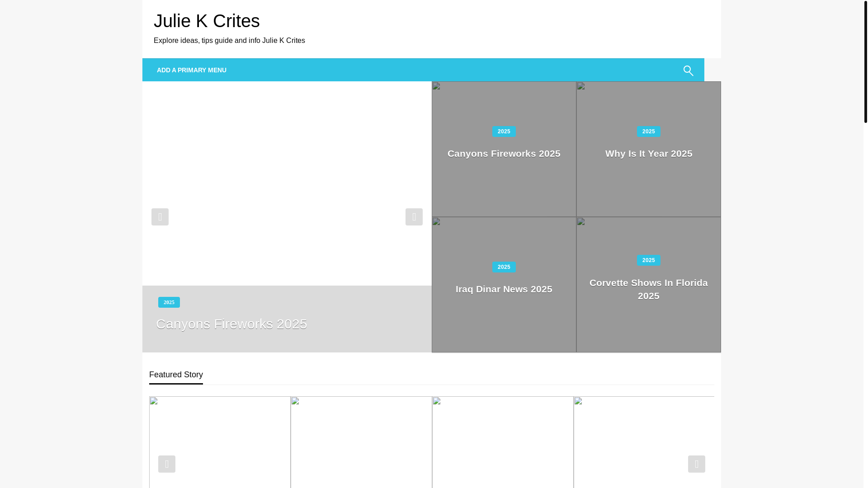
Task: Open first Featured Story thumbnail
Action: pyautogui.click(x=220, y=442)
